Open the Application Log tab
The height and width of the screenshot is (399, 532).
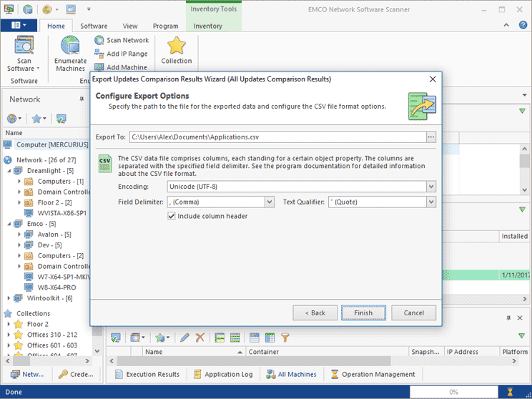pos(223,374)
